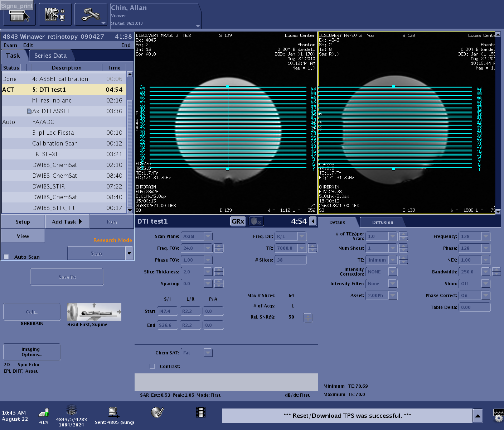This screenshot has width=504, height=430.
Task: Open the service tools wrench icon
Action: [91, 15]
